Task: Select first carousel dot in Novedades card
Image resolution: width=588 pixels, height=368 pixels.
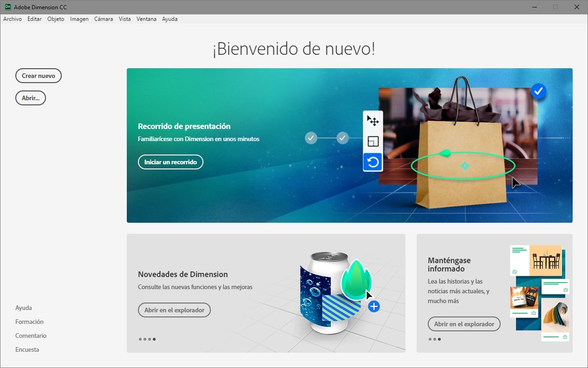Action: (x=140, y=339)
